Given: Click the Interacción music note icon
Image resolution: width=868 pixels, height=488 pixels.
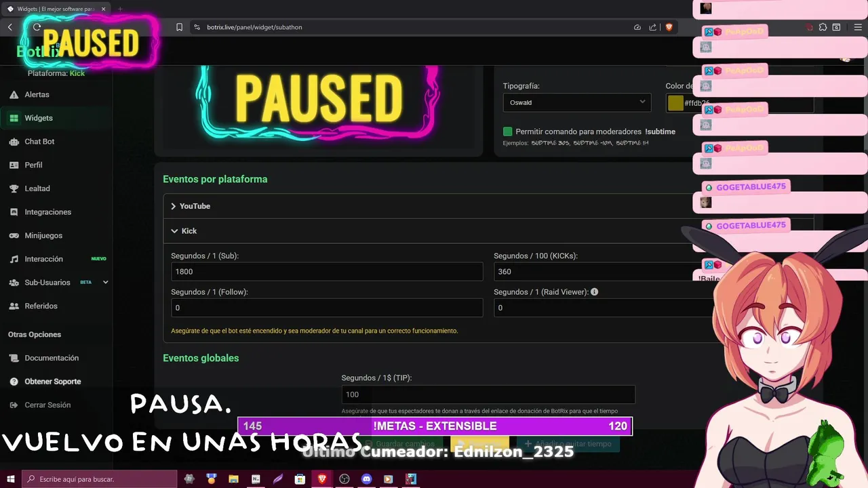Looking at the screenshot, I should point(14,259).
